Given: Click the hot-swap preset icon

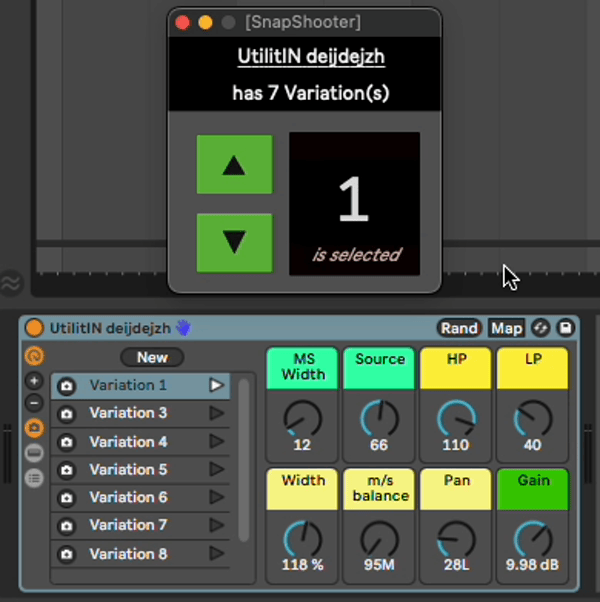Looking at the screenshot, I should (542, 328).
